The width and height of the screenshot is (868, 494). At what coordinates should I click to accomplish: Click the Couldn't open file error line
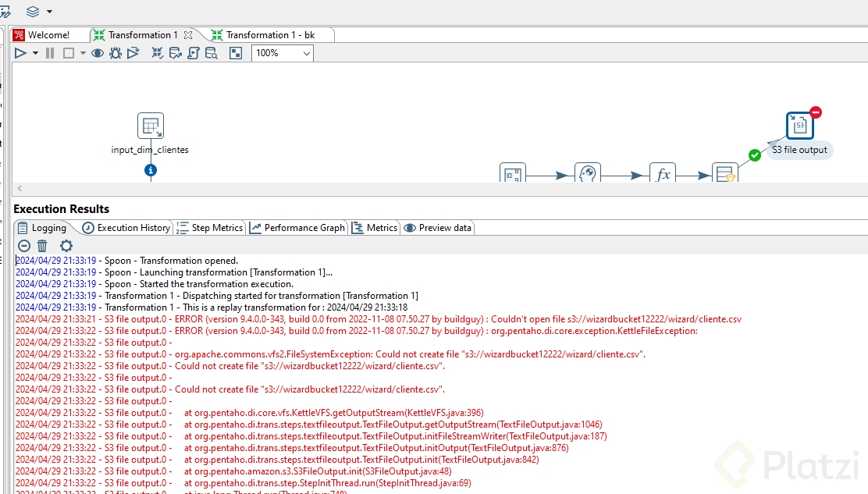[379, 319]
